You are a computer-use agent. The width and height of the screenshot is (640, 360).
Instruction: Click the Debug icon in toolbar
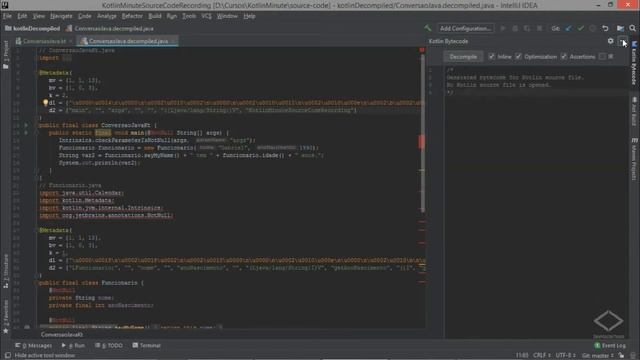click(x=515, y=28)
